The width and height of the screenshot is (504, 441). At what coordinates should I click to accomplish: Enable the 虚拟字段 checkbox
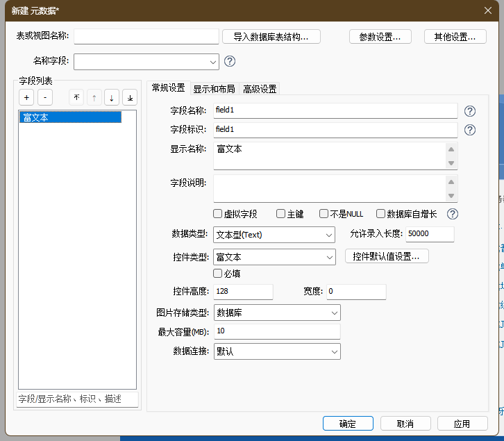coord(218,214)
